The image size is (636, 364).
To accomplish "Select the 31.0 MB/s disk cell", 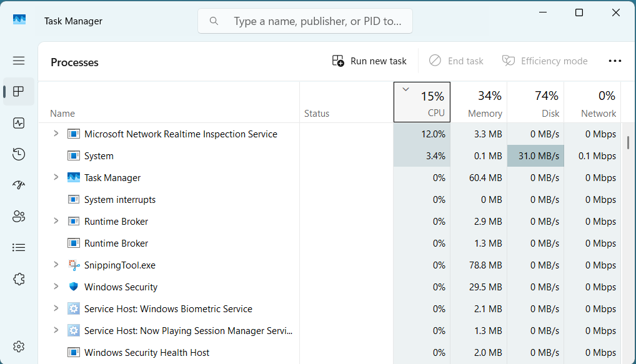I will click(x=535, y=155).
